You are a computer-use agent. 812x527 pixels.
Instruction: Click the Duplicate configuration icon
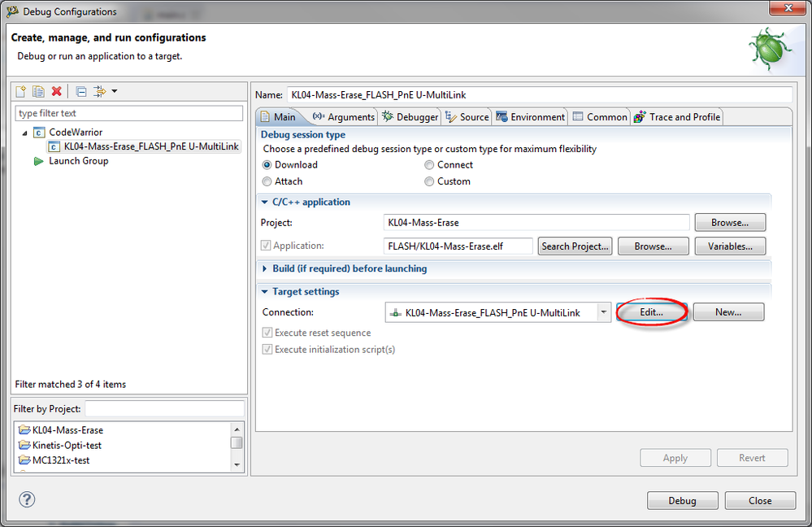[x=38, y=92]
